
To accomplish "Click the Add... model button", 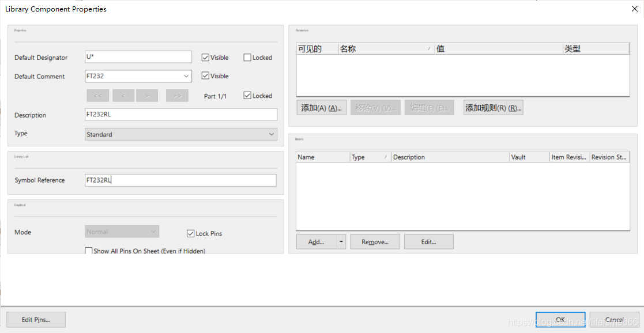I will 317,242.
